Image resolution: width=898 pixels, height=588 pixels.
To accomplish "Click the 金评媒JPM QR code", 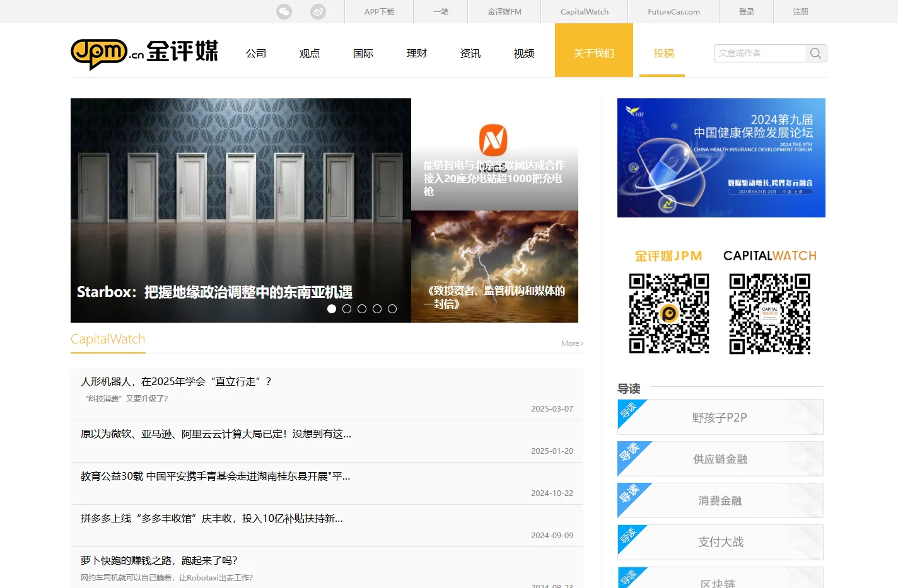I will (669, 313).
